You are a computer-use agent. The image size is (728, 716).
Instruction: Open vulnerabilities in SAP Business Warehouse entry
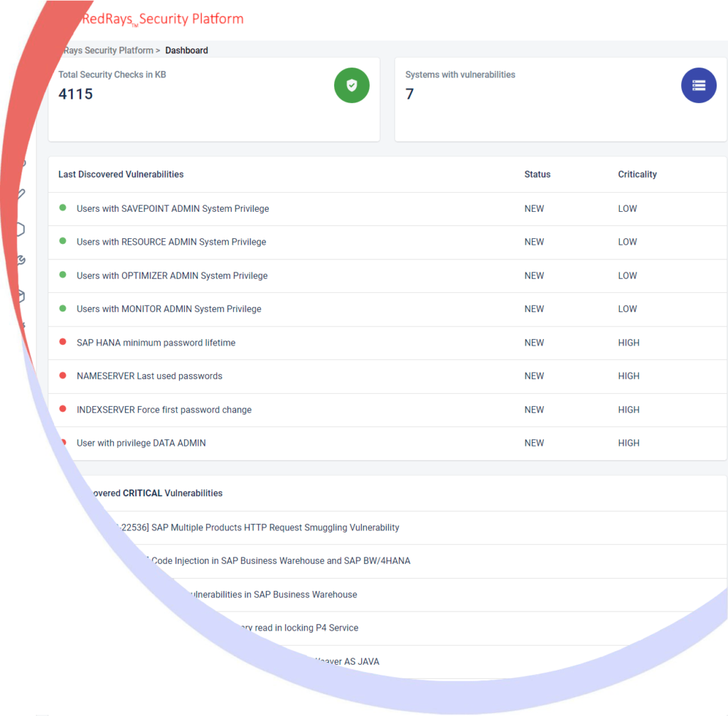pos(274,594)
